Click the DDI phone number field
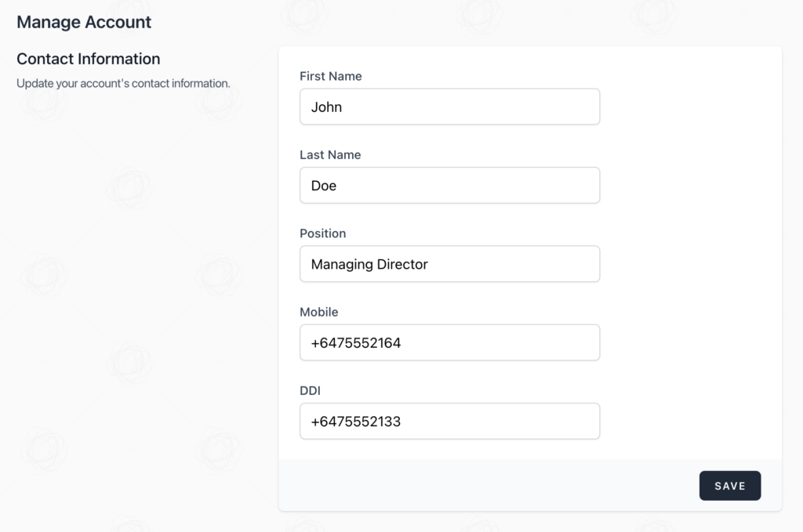This screenshot has width=803, height=532. tap(449, 421)
